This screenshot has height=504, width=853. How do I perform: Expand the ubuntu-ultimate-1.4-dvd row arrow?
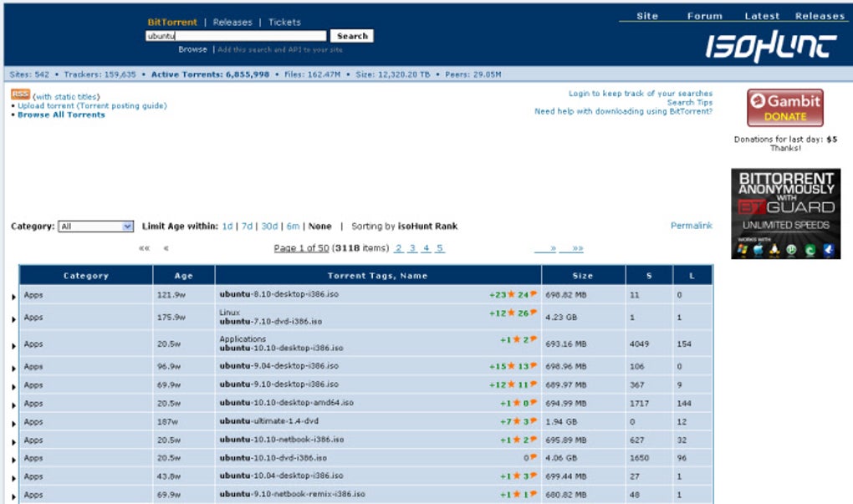13,424
